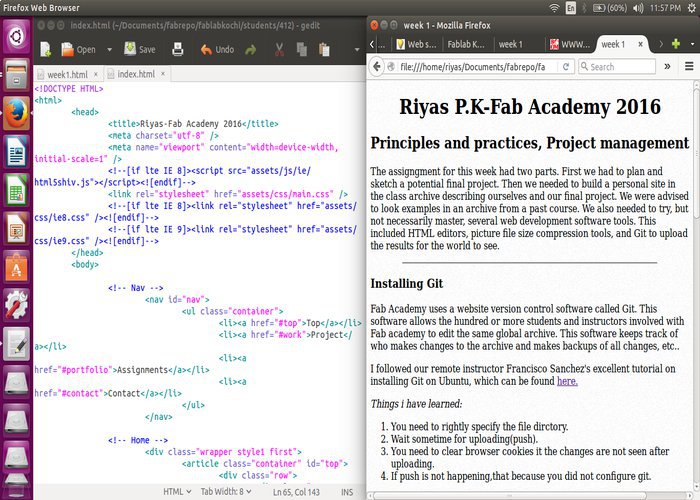Click the Redo arrow icon in gedit
The height and width of the screenshot is (500, 700).
pyautogui.click(x=251, y=50)
